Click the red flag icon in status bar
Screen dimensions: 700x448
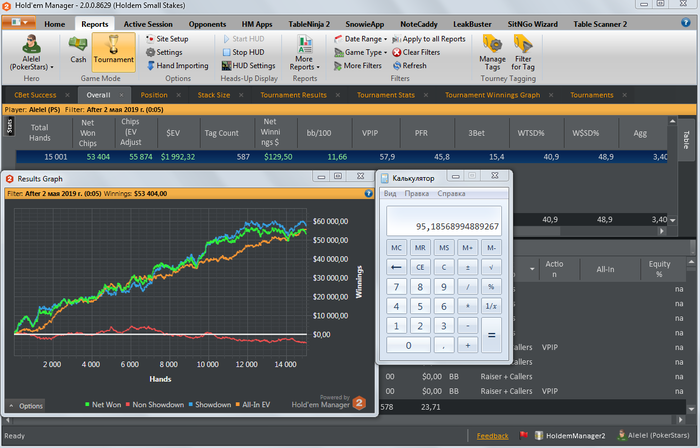pyautogui.click(x=523, y=435)
